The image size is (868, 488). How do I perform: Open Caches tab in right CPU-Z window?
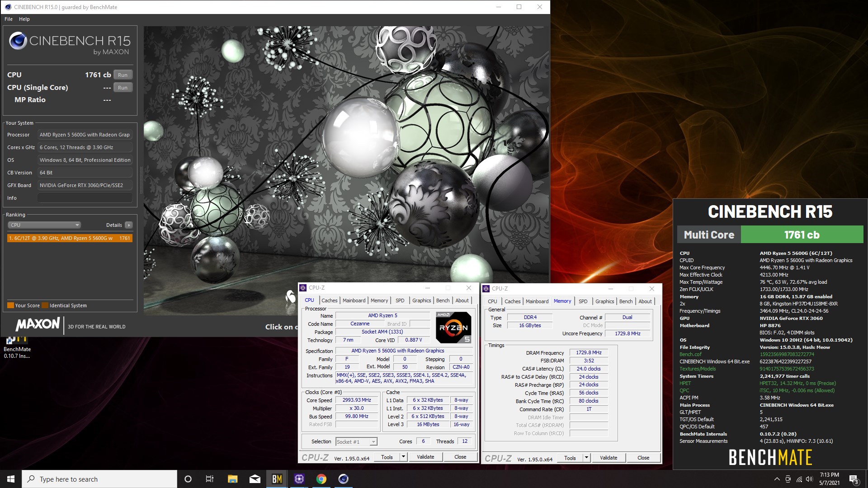click(x=513, y=301)
